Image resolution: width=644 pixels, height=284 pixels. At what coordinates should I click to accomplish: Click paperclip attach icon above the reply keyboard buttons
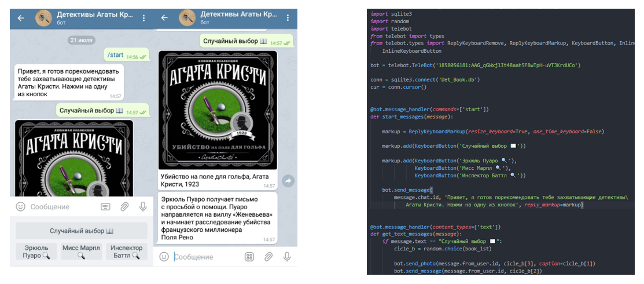click(x=124, y=206)
